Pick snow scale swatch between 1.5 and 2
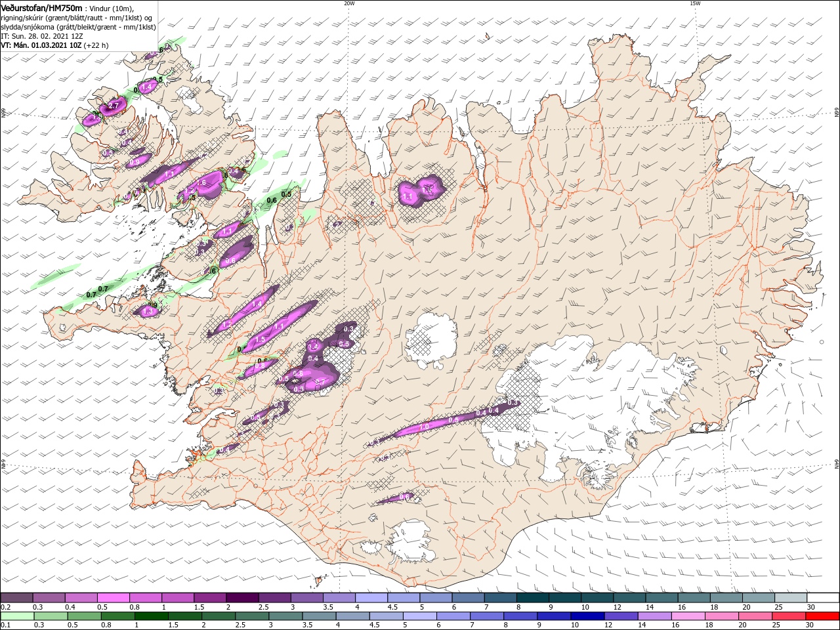840x630 pixels. [210, 598]
